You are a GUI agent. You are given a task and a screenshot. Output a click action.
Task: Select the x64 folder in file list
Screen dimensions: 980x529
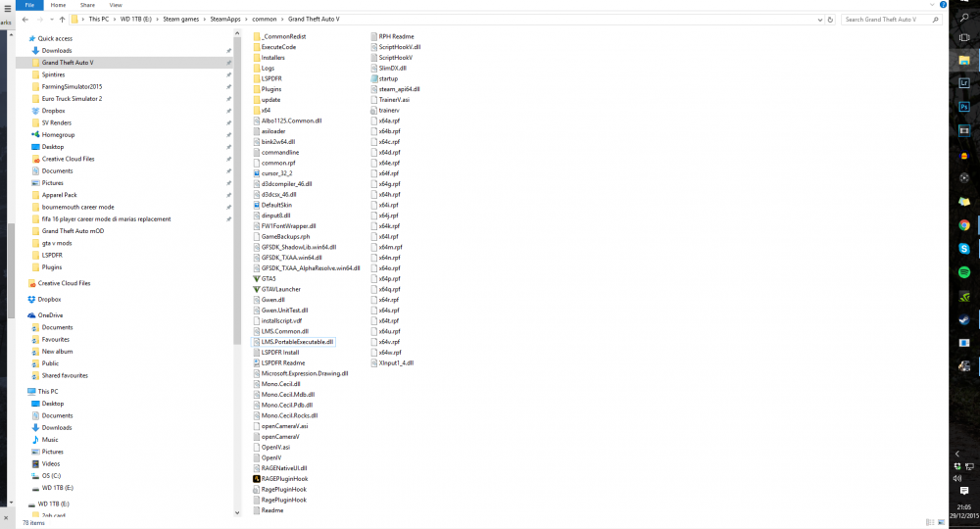[x=266, y=110]
